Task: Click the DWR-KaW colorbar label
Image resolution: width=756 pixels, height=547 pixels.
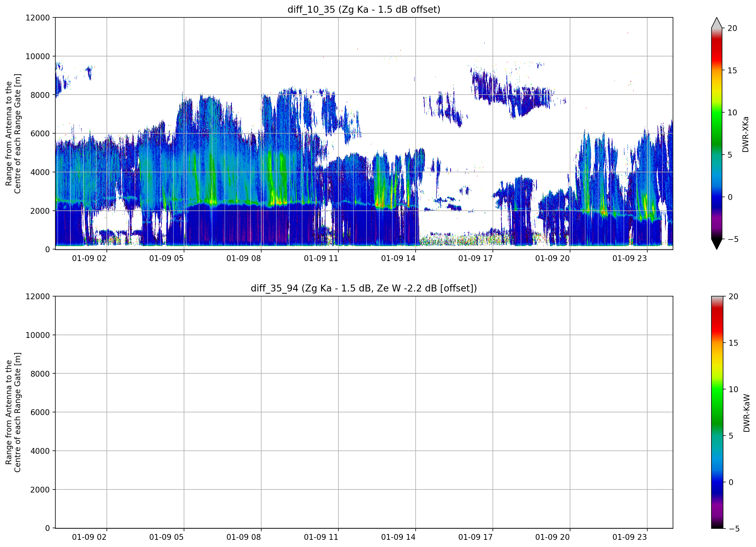Action: (x=746, y=413)
